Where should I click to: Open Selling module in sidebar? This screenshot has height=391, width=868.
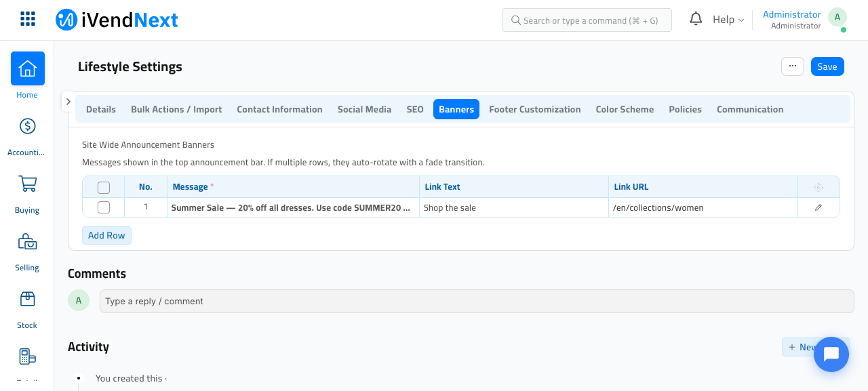tap(27, 251)
